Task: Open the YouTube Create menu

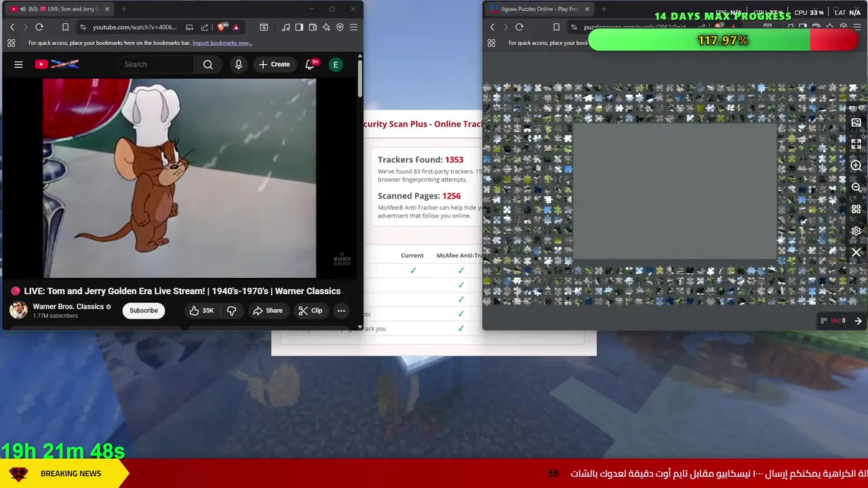Action: [x=274, y=64]
